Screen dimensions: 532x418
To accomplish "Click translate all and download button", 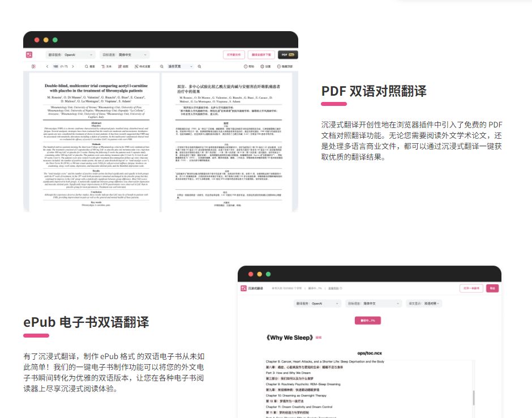I will (x=261, y=55).
